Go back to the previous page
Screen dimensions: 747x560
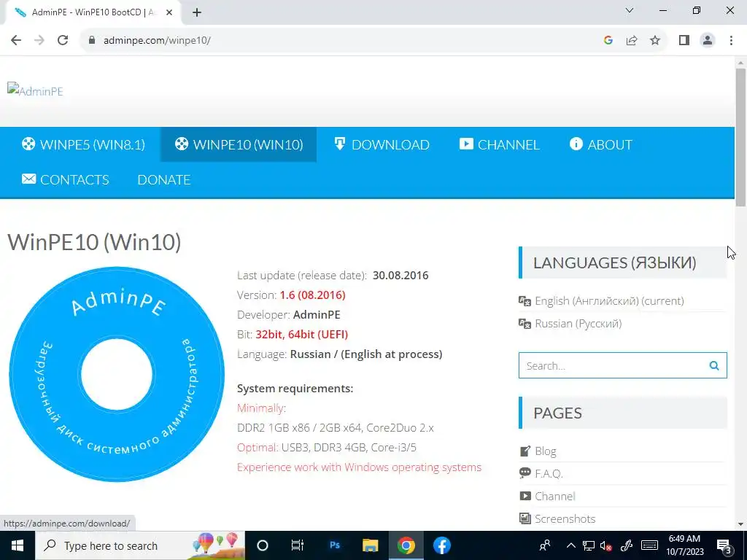point(16,40)
